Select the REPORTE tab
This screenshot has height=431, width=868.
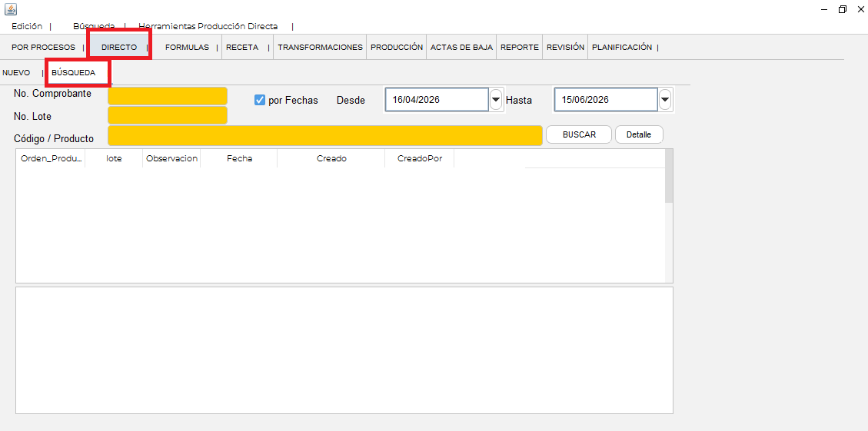tap(519, 48)
